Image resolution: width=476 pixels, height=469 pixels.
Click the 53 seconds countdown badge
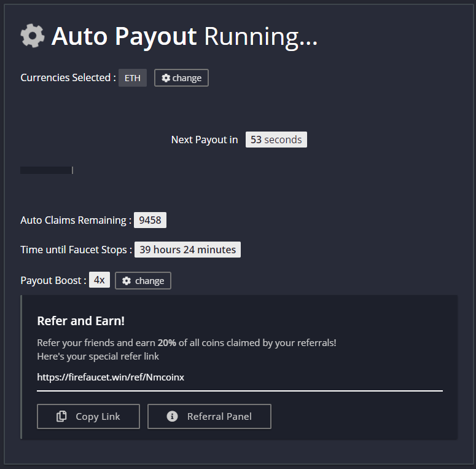tap(276, 140)
